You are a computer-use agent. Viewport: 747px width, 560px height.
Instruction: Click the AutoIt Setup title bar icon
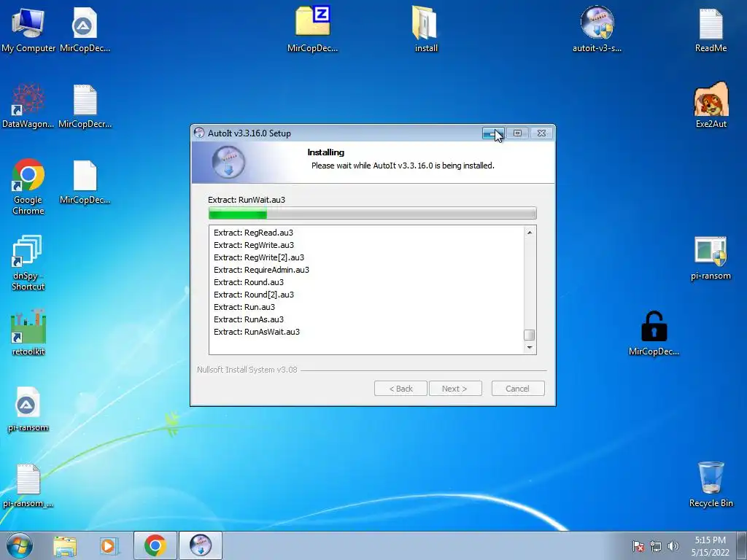pyautogui.click(x=199, y=133)
